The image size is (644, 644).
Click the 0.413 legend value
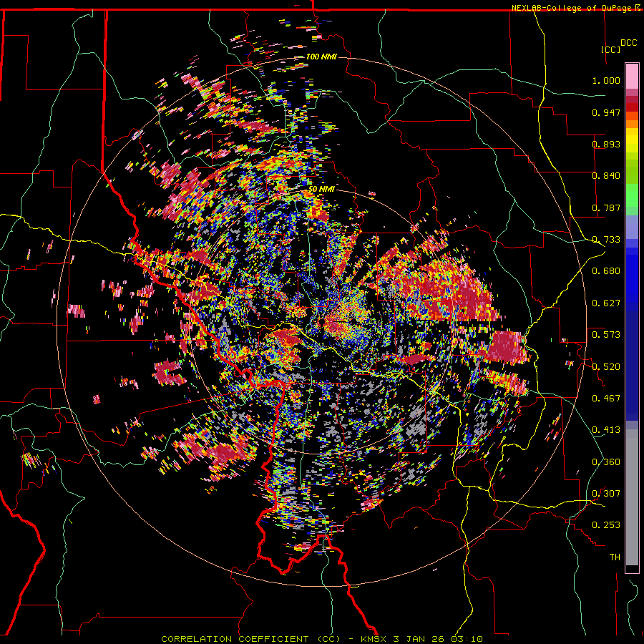(x=606, y=430)
